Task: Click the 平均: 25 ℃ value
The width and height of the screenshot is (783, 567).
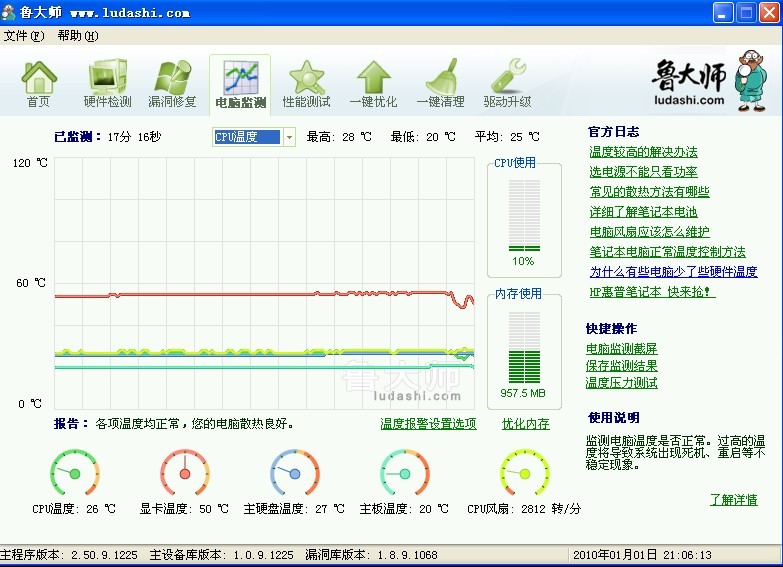Action: click(507, 137)
